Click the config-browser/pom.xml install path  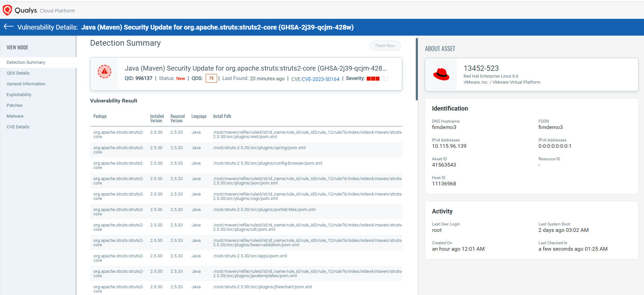click(268, 163)
